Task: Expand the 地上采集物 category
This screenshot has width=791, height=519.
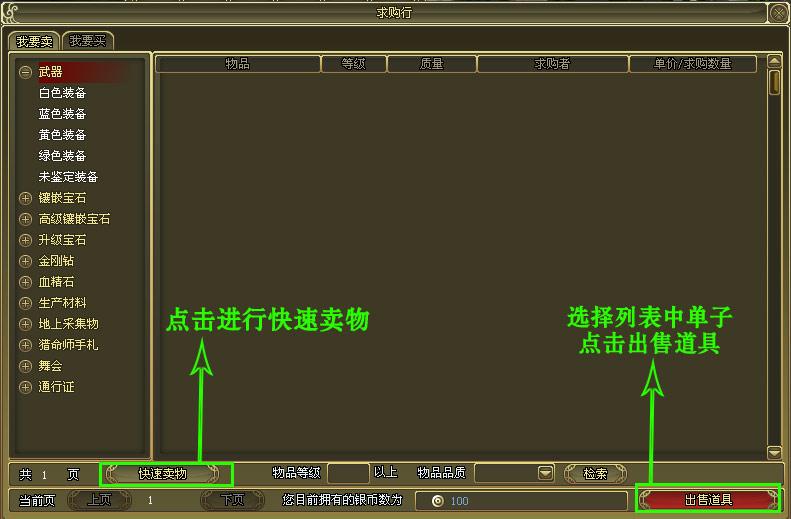Action: tap(25, 324)
